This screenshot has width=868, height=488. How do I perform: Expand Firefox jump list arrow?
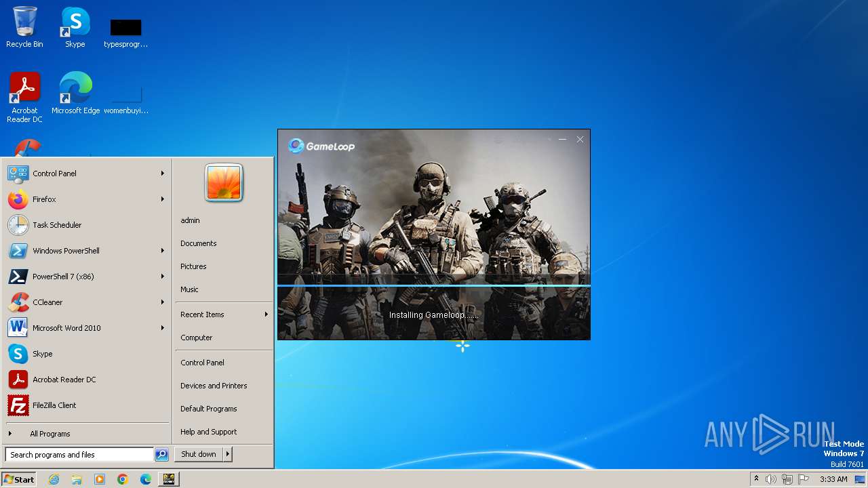(163, 199)
